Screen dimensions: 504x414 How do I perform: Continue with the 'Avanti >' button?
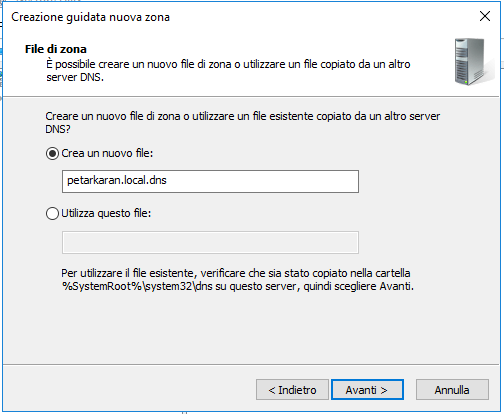tap(367, 390)
